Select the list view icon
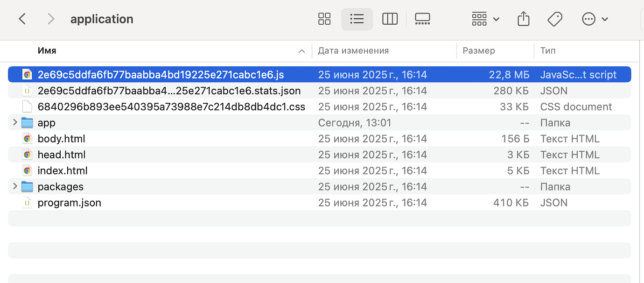The width and height of the screenshot is (644, 283). click(357, 19)
